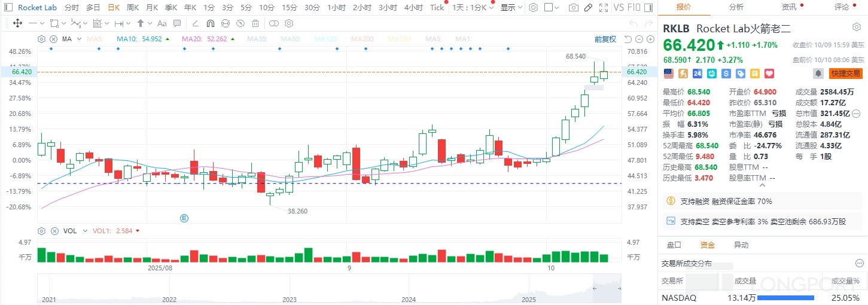Expand the VOL1 indicator dropdown arrow
Viewport: 868px width, 305px height.
point(138,231)
